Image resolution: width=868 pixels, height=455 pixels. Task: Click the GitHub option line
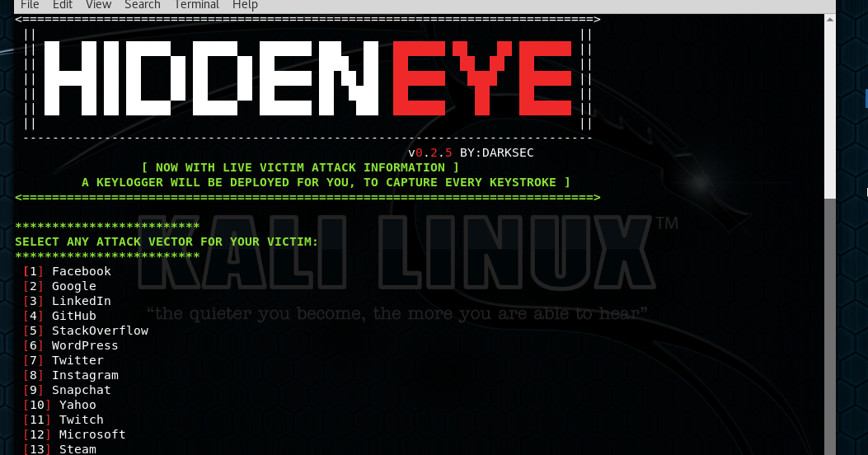pos(60,316)
